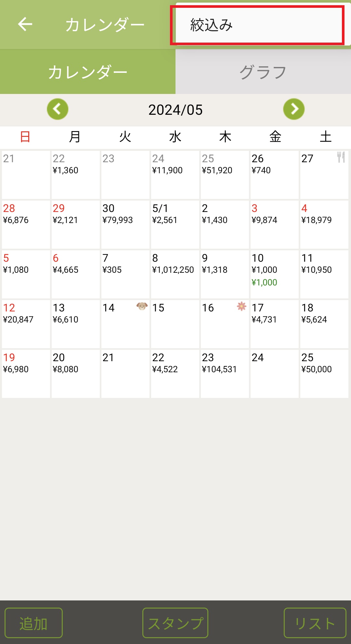Tap the dog stamp on day 14
Viewport: 351px width, 644px height.
[x=142, y=306]
